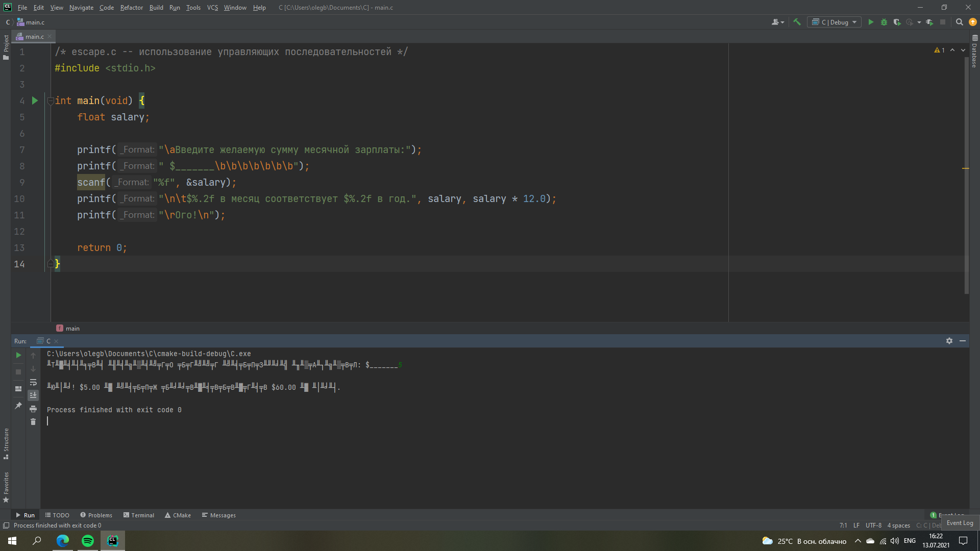Rerun program in Run panel
The image size is (980, 551).
pyautogui.click(x=18, y=355)
